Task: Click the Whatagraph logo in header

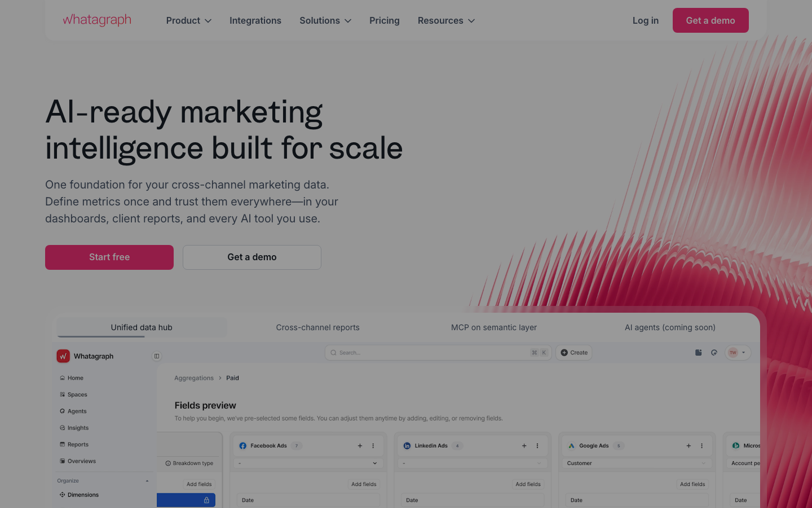Action: [97, 20]
